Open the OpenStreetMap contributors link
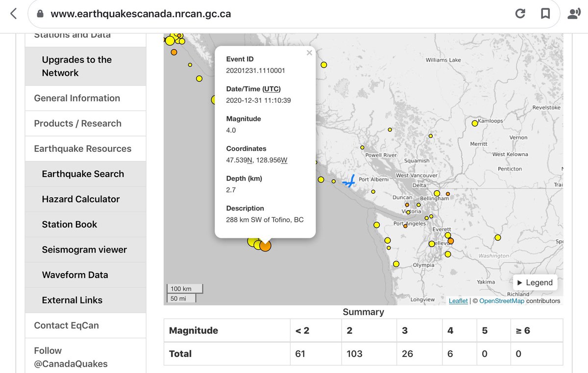The height and width of the screenshot is (373, 588). 501,301
